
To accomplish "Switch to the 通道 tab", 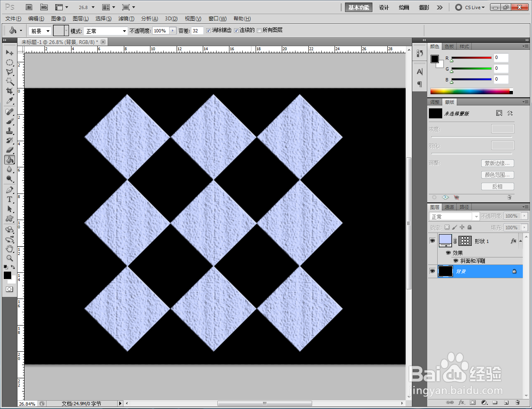I will click(x=449, y=207).
